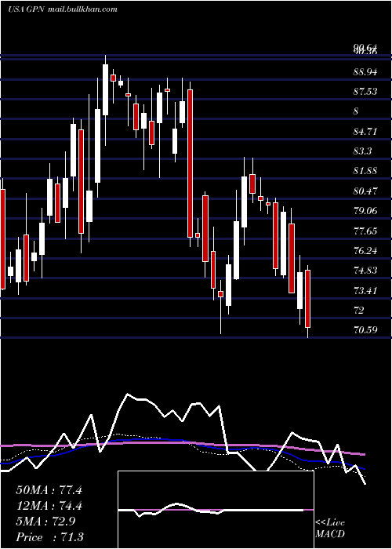Click the 76.24 price axis label
This screenshot has width=392, height=549.
tap(365, 251)
